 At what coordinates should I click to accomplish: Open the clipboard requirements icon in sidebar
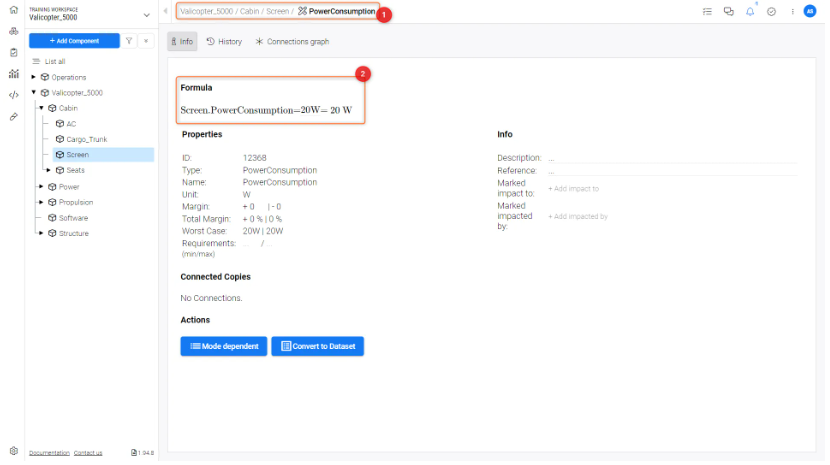[x=14, y=52]
